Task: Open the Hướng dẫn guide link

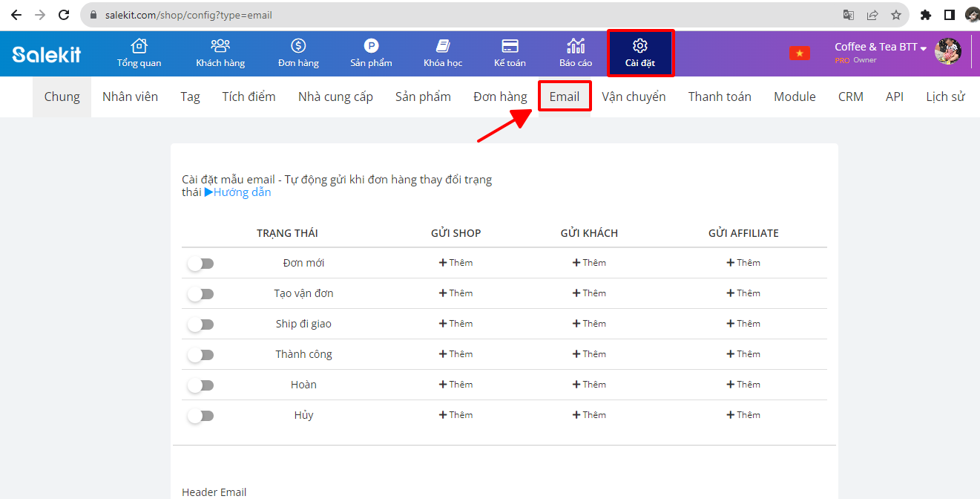Action: pos(238,192)
